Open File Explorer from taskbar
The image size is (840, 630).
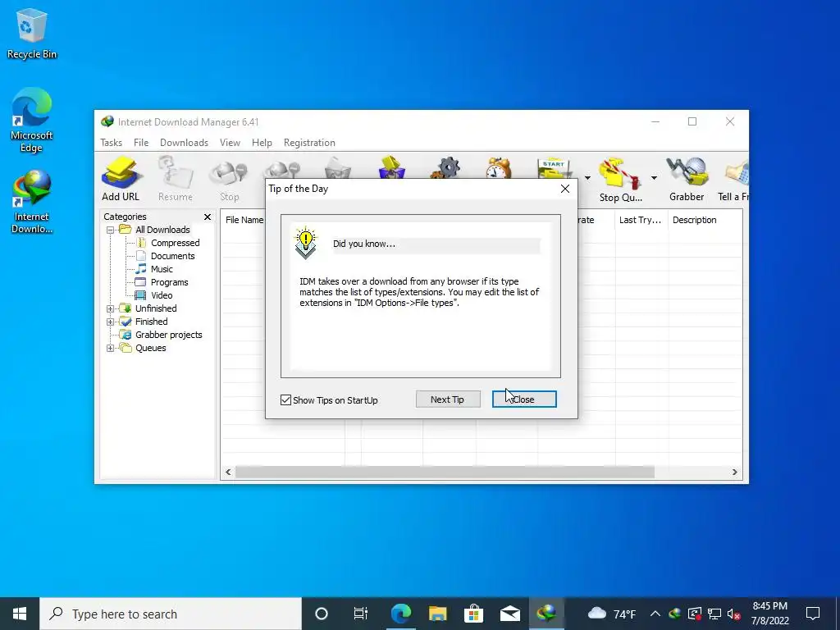(x=438, y=614)
